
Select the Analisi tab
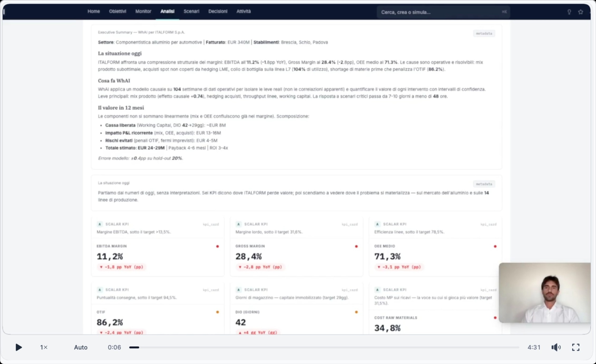(167, 11)
